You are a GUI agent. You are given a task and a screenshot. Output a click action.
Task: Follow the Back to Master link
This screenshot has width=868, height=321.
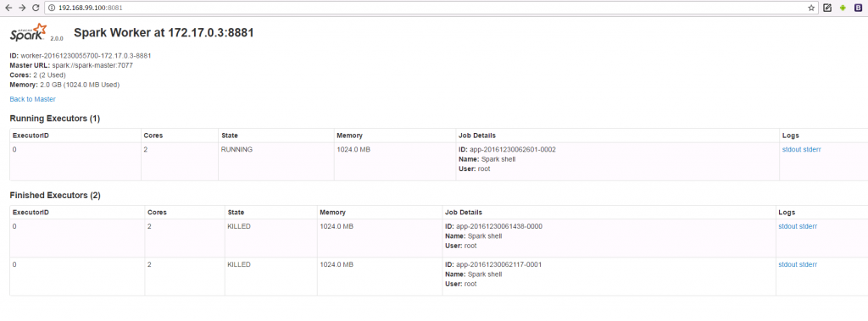(x=33, y=99)
